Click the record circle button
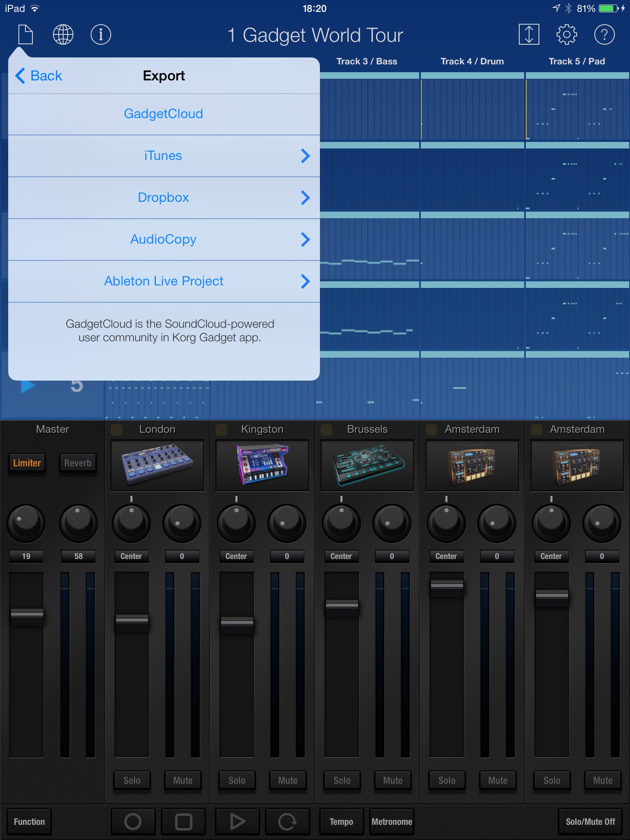 point(133,822)
